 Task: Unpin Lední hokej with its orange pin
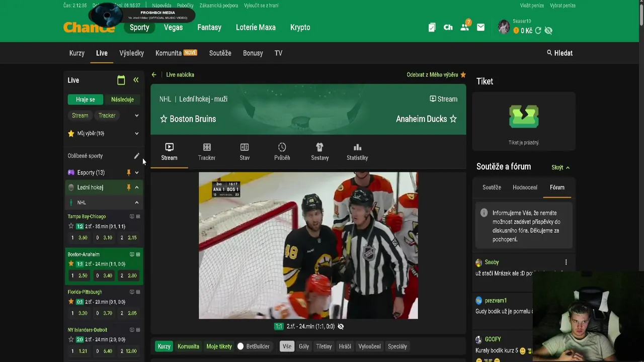[128, 188]
